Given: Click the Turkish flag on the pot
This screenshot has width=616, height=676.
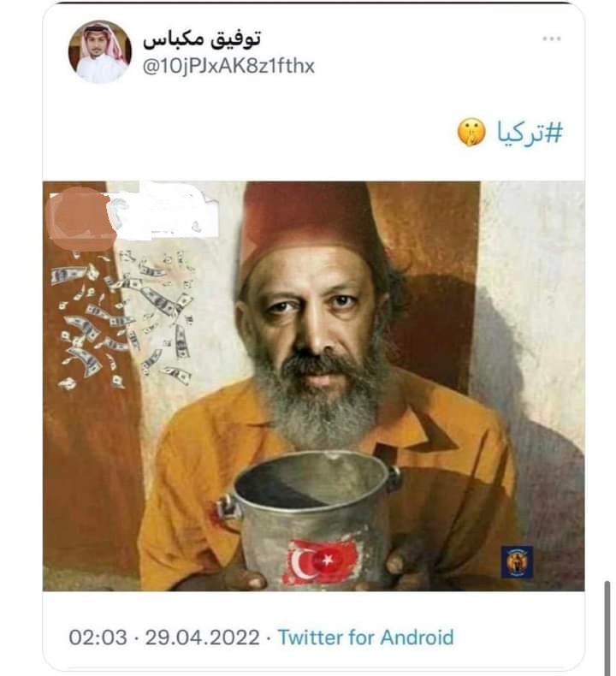Looking at the screenshot, I should (x=321, y=560).
